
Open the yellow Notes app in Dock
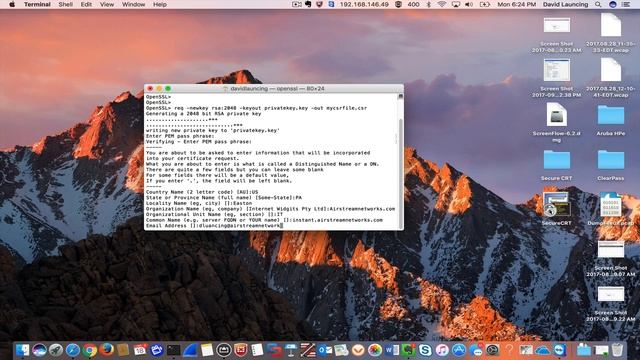tap(207, 350)
